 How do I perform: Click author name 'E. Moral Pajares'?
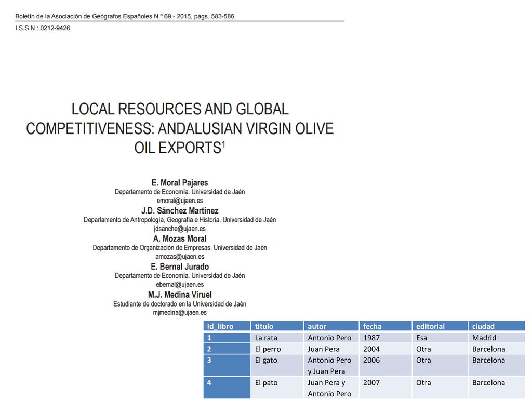pyautogui.click(x=180, y=182)
